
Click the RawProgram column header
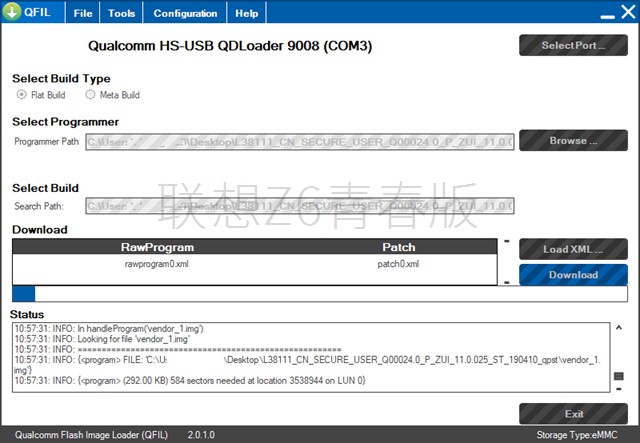[x=157, y=247]
